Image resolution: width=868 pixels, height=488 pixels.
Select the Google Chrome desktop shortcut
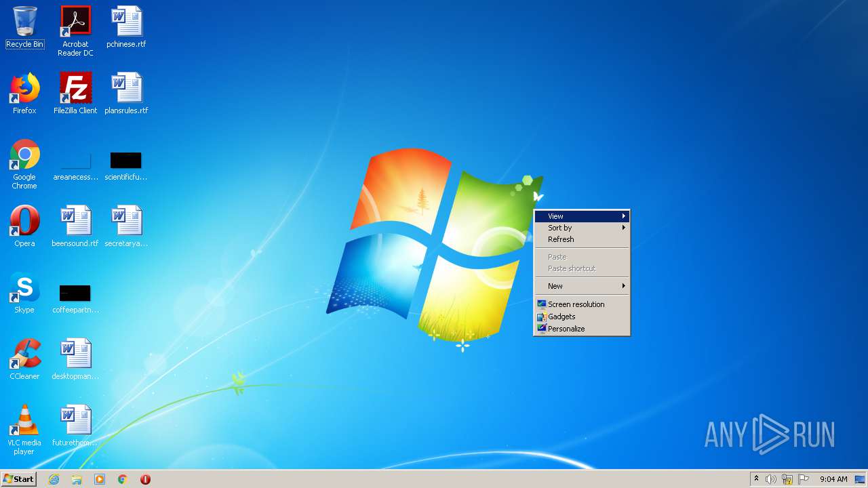click(24, 165)
